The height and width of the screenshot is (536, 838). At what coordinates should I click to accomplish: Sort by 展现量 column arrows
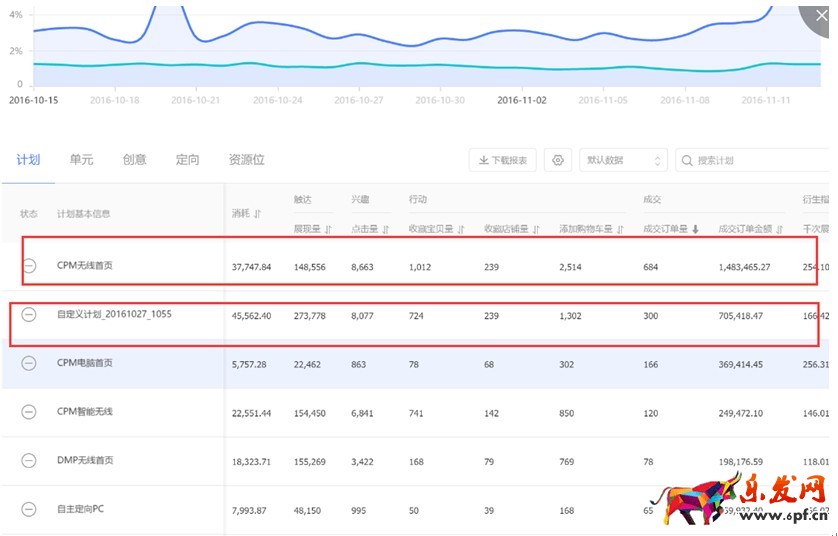pyautogui.click(x=312, y=229)
